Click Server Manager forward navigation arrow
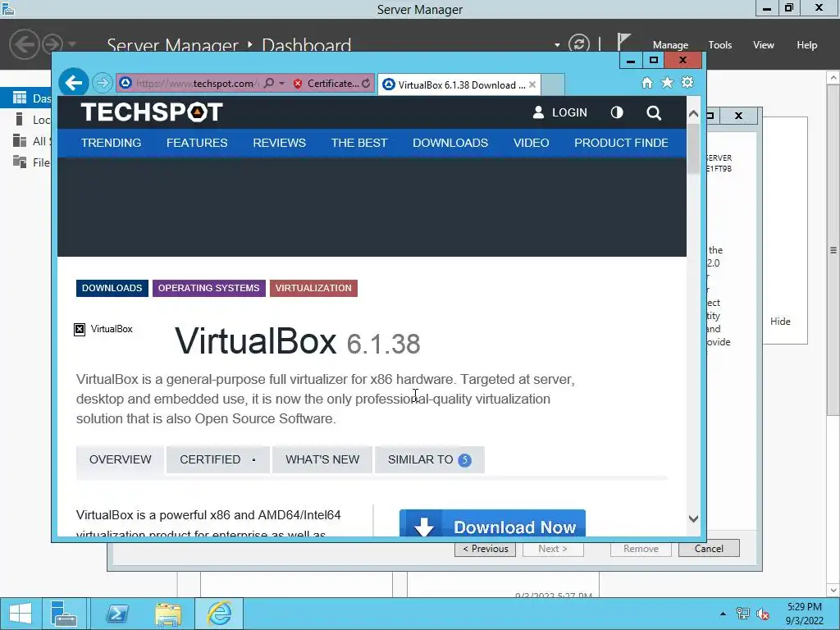The height and width of the screenshot is (630, 840). pyautogui.click(x=52, y=44)
